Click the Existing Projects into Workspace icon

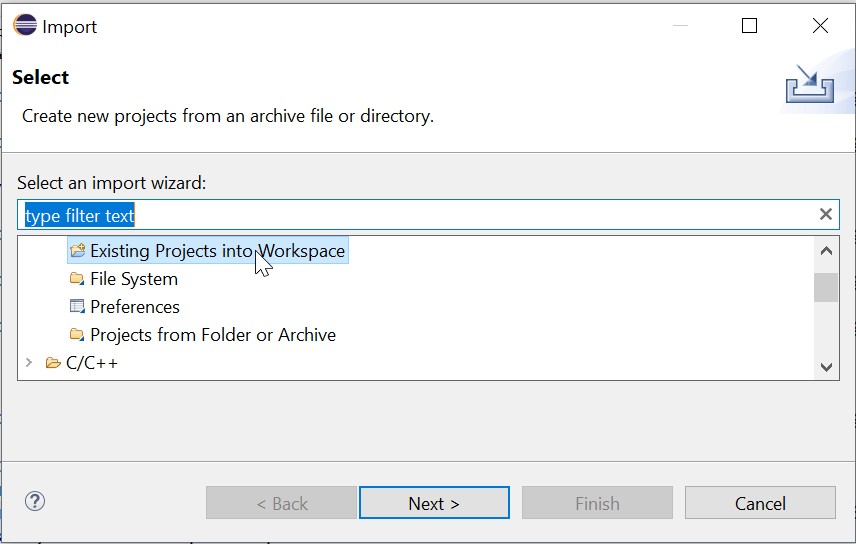(78, 251)
